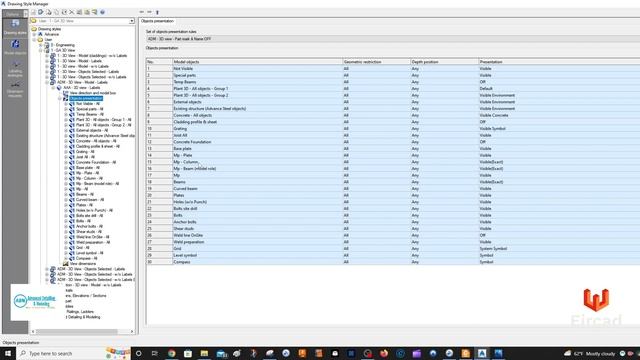Image resolution: width=640 pixels, height=360 pixels.
Task: Click the 'Geometric restriction' column header
Action: [x=376, y=62]
